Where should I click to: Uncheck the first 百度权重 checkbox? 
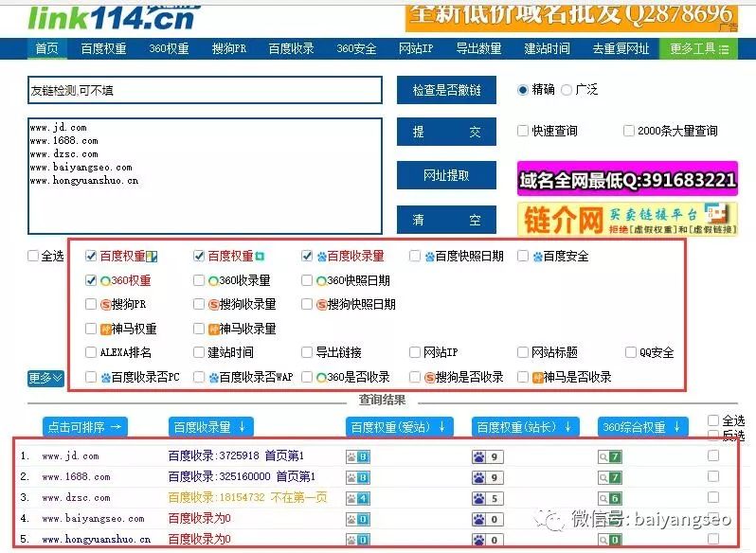coord(91,256)
